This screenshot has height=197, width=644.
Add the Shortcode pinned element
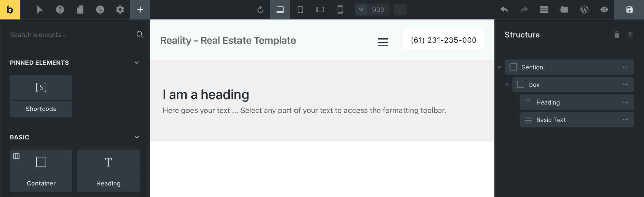[x=41, y=96]
